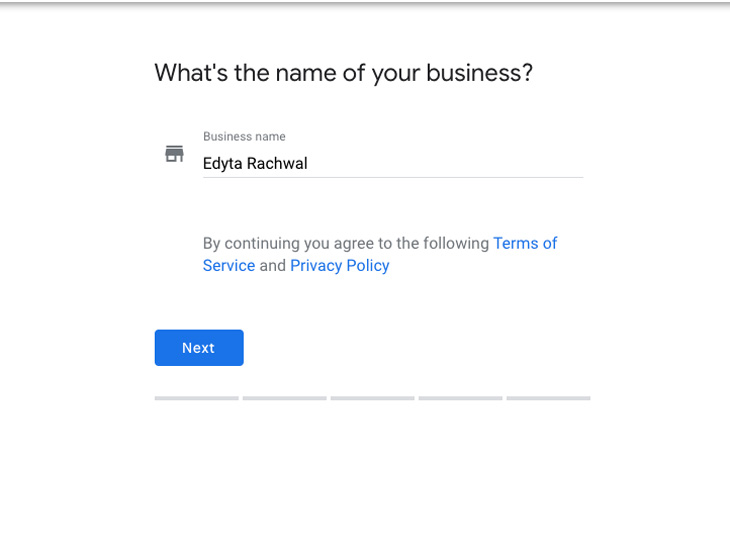Click the word "Rachwal" in the name field
Image resolution: width=730 pixels, height=553 pixels.
279,163
